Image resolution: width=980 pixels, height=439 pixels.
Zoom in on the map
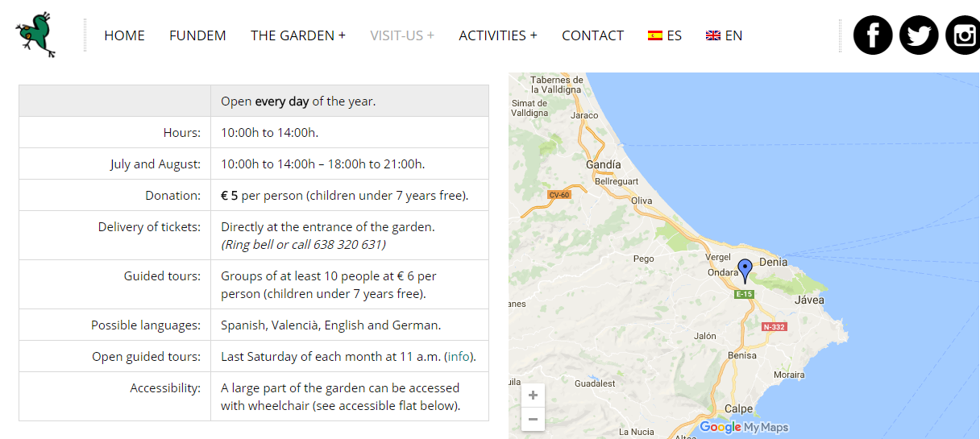pyautogui.click(x=533, y=396)
